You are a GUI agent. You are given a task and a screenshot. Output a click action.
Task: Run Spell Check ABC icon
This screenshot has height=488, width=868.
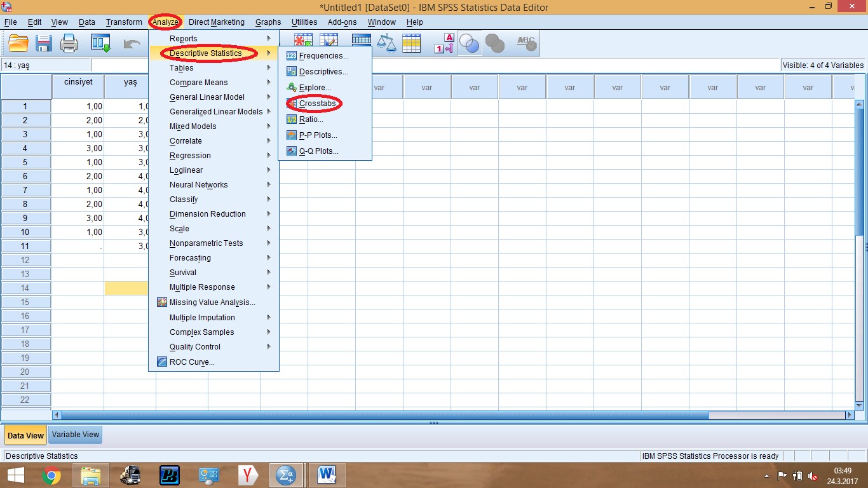pos(526,43)
